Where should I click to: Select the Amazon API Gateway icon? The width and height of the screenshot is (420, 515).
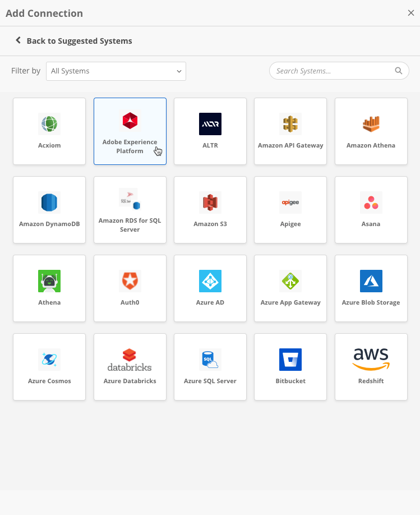click(290, 124)
